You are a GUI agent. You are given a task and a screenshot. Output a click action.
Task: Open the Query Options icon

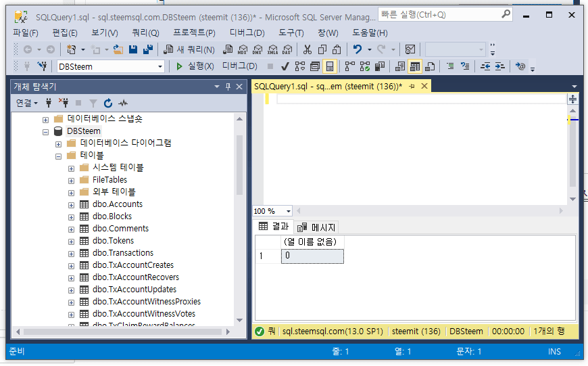pyautogui.click(x=315, y=66)
